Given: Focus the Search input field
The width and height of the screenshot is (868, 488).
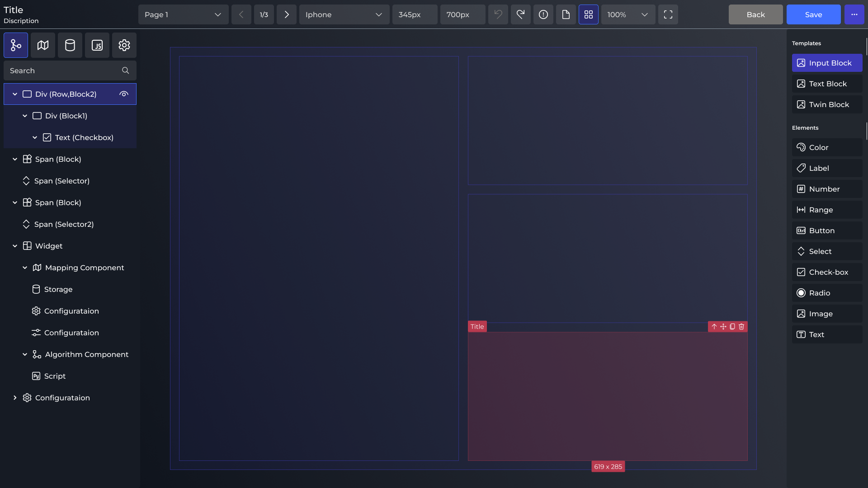Looking at the screenshot, I should (70, 70).
